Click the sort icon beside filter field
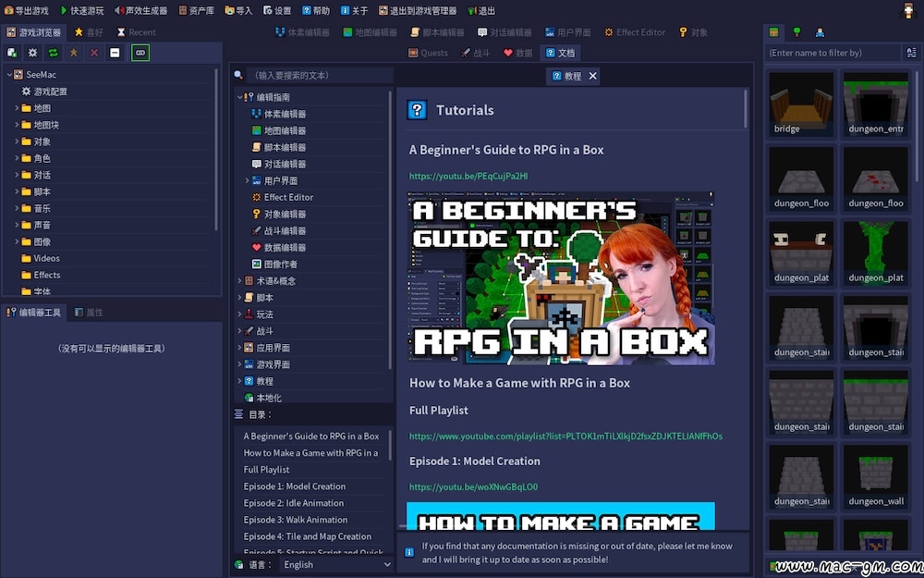 [911, 53]
